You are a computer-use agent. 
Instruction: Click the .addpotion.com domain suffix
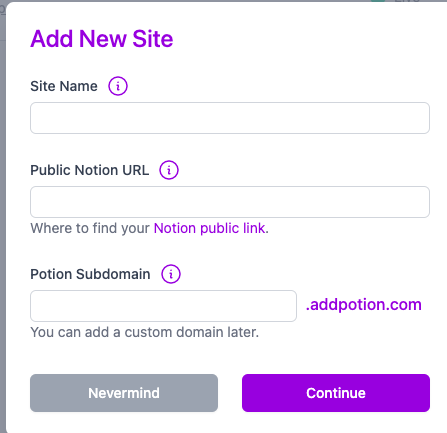pos(364,305)
